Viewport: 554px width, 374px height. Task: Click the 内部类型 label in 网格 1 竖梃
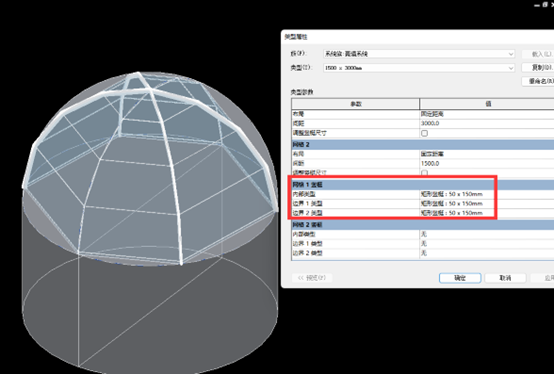click(304, 194)
